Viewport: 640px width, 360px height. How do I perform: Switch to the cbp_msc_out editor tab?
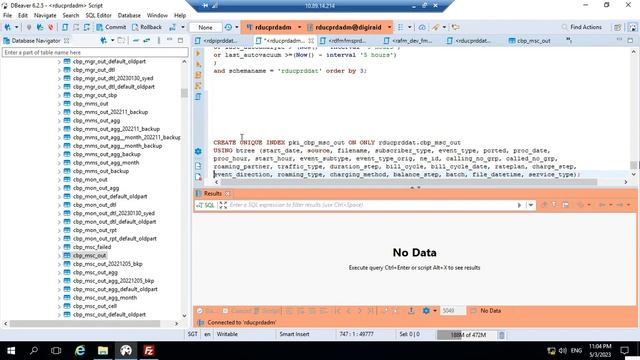529,40
